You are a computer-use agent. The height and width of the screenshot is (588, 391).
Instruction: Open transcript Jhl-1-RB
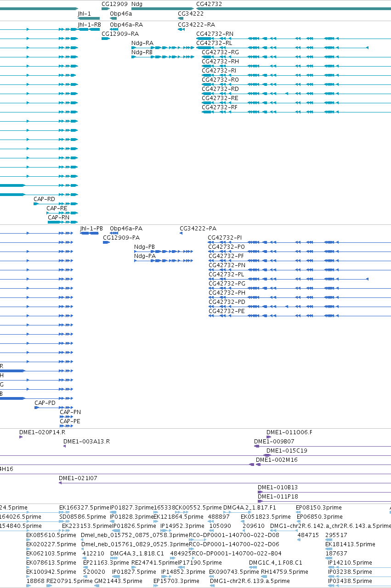coord(89,24)
